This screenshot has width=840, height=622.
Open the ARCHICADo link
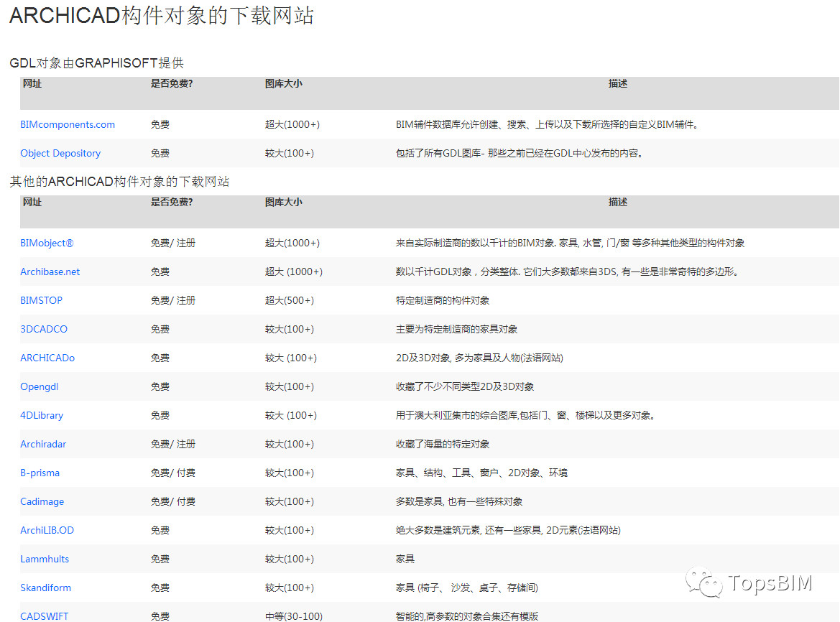(x=47, y=358)
